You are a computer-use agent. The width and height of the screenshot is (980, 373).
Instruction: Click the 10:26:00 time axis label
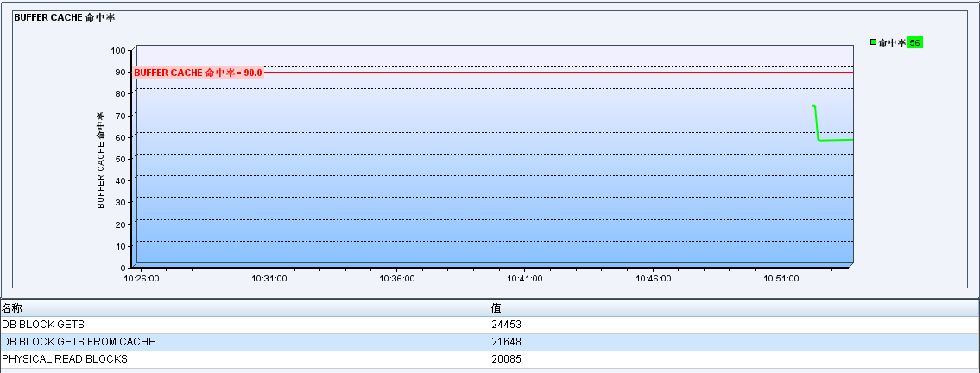click(142, 279)
